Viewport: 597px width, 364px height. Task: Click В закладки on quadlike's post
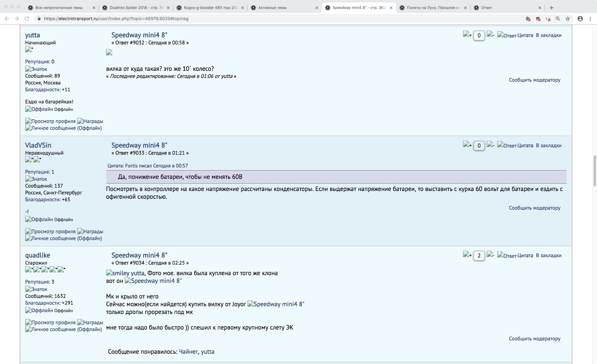coord(548,255)
